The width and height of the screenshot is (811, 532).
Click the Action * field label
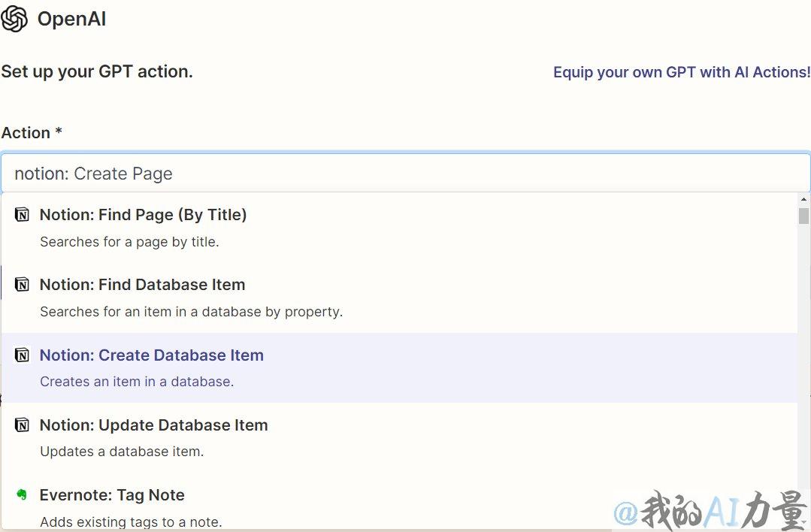tap(32, 133)
